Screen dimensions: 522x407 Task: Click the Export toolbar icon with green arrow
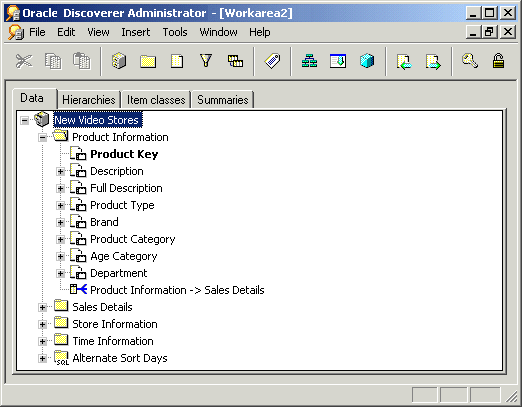pyautogui.click(x=433, y=62)
